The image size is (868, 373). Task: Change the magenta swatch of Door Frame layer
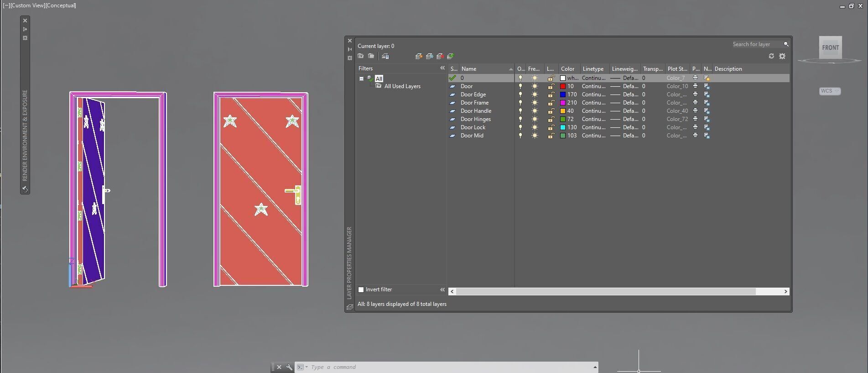tap(563, 103)
